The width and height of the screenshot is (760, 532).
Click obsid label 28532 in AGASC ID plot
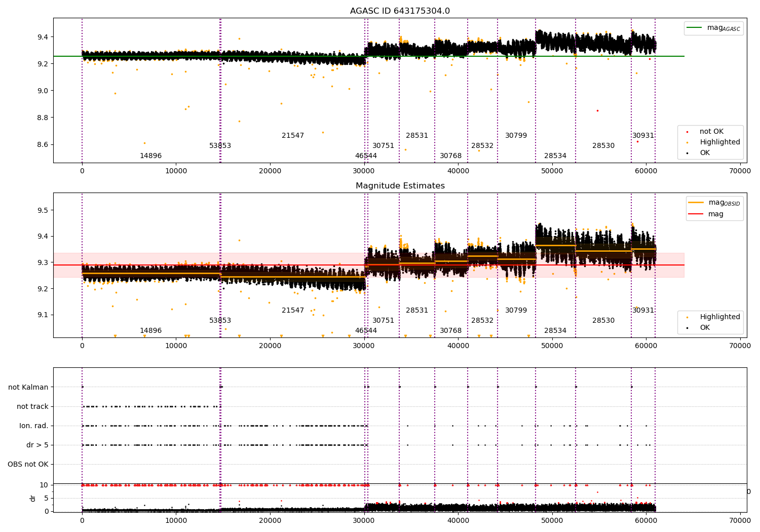pyautogui.click(x=482, y=145)
